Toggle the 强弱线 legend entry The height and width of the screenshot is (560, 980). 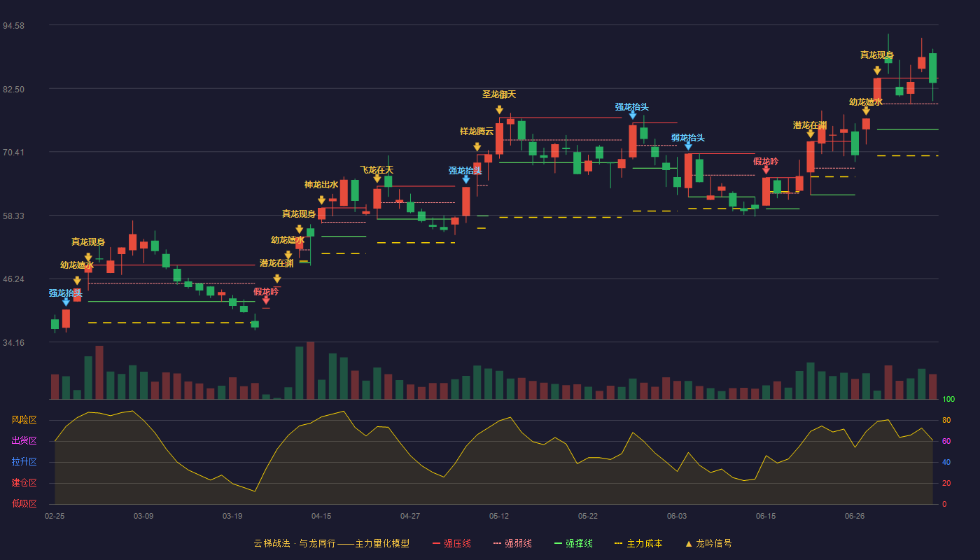pyautogui.click(x=512, y=543)
